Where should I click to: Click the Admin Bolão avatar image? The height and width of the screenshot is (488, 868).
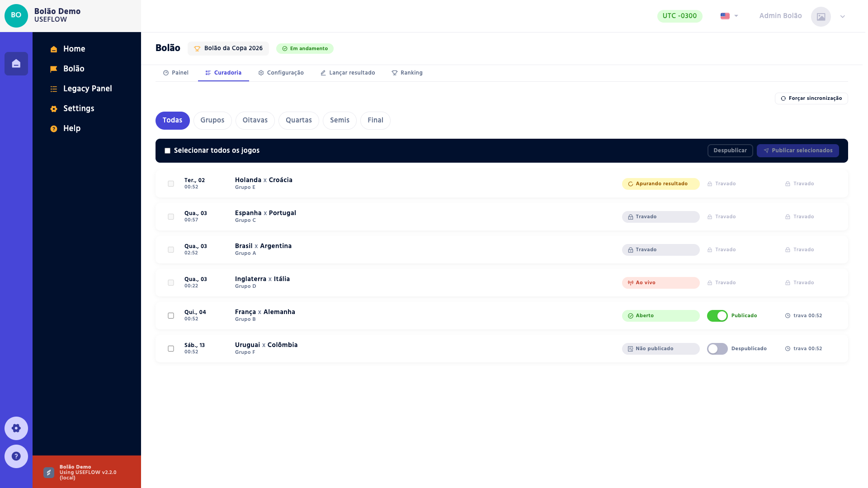tap(821, 17)
